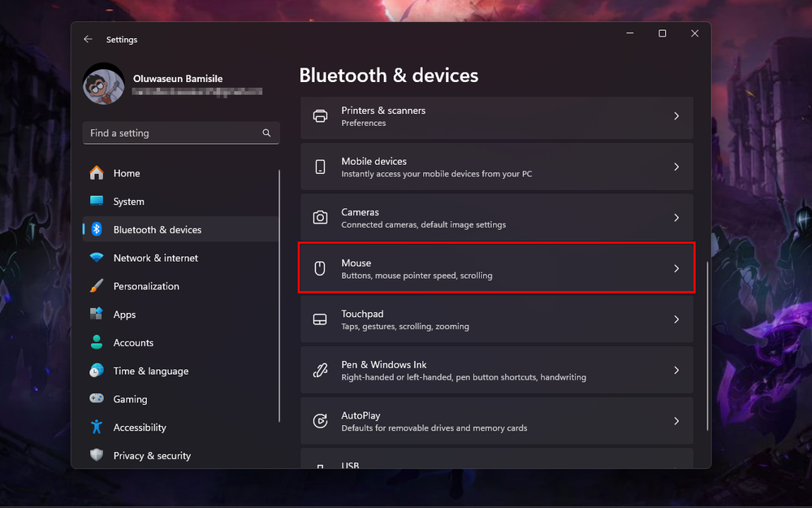812x508 pixels.
Task: Open Pen & Windows Ink settings
Action: (497, 370)
